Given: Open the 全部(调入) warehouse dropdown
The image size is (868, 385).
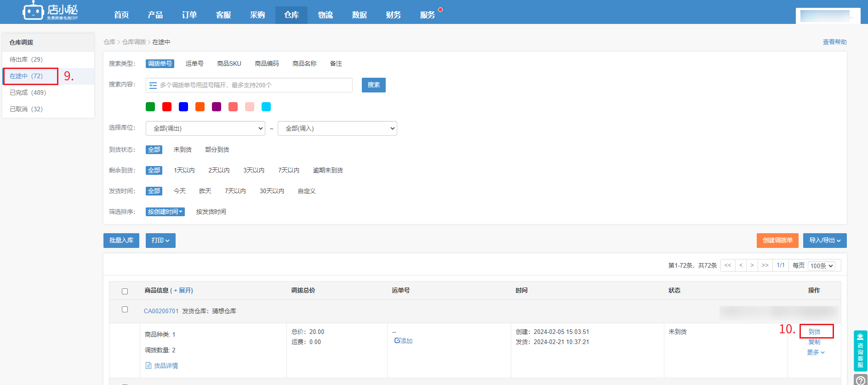Looking at the screenshot, I should coord(337,128).
